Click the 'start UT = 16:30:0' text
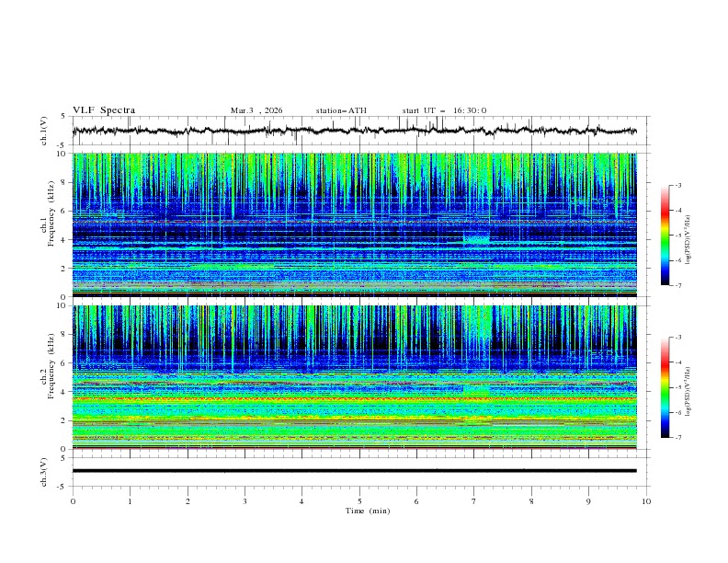Screen dimensions: 728x563 coord(444,110)
